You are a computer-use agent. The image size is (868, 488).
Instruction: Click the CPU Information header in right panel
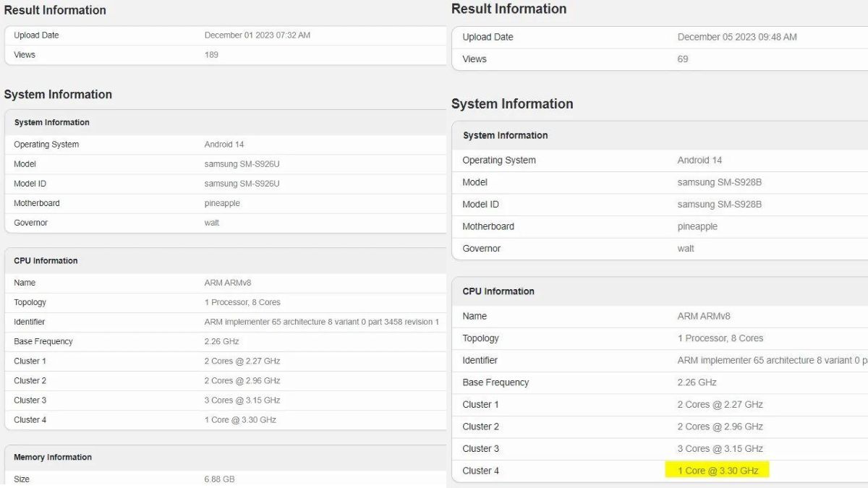[498, 291]
